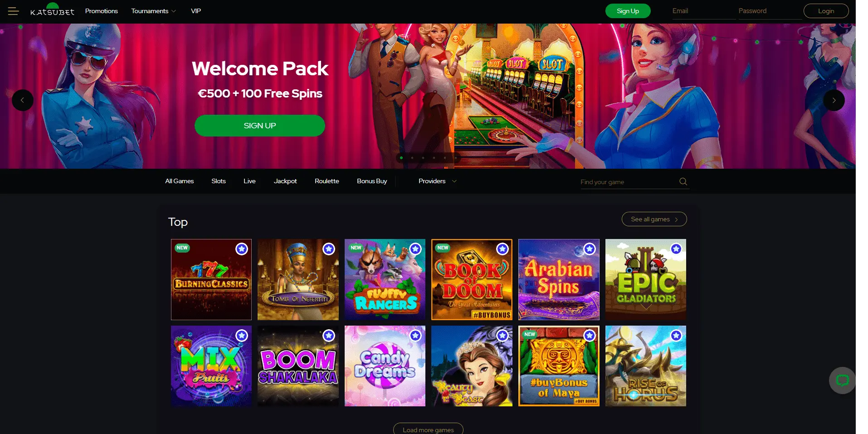Screen dimensions: 868x434
Task: Star the Rise of Horus game
Action: point(676,336)
